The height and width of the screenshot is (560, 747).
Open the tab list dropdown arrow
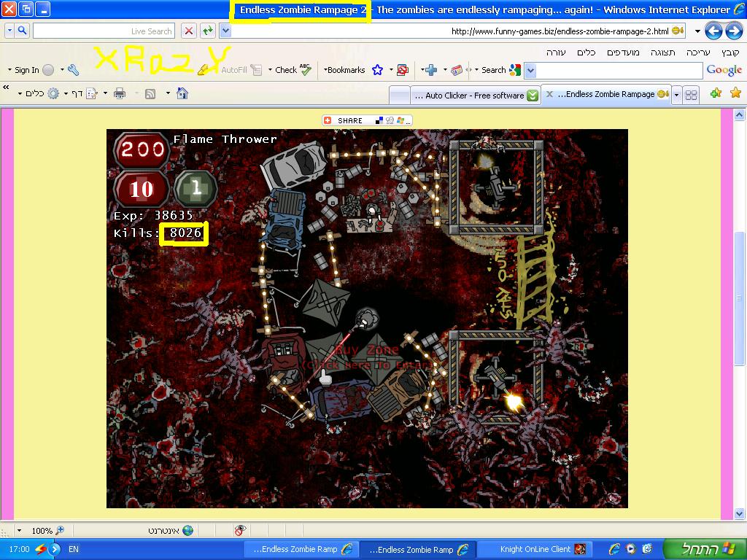click(676, 95)
